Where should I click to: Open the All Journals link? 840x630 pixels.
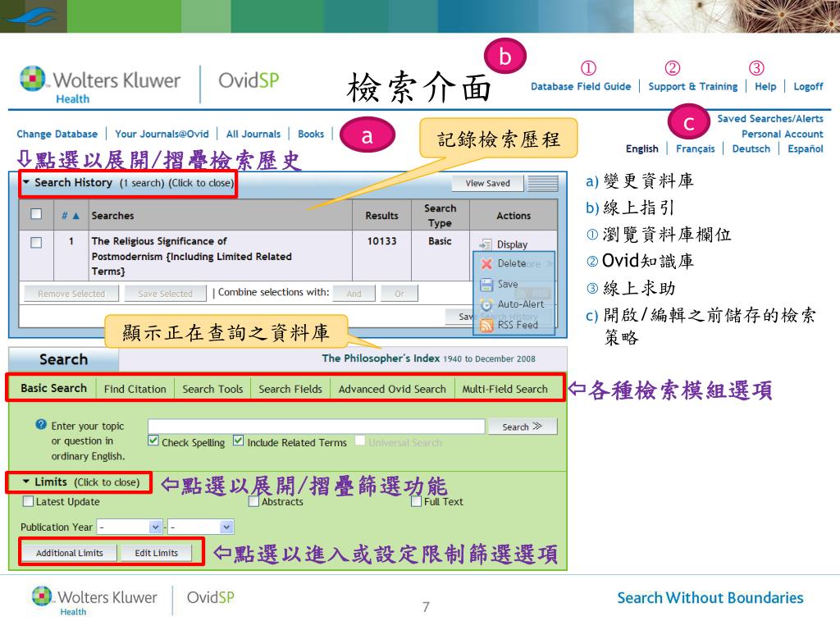[253, 134]
